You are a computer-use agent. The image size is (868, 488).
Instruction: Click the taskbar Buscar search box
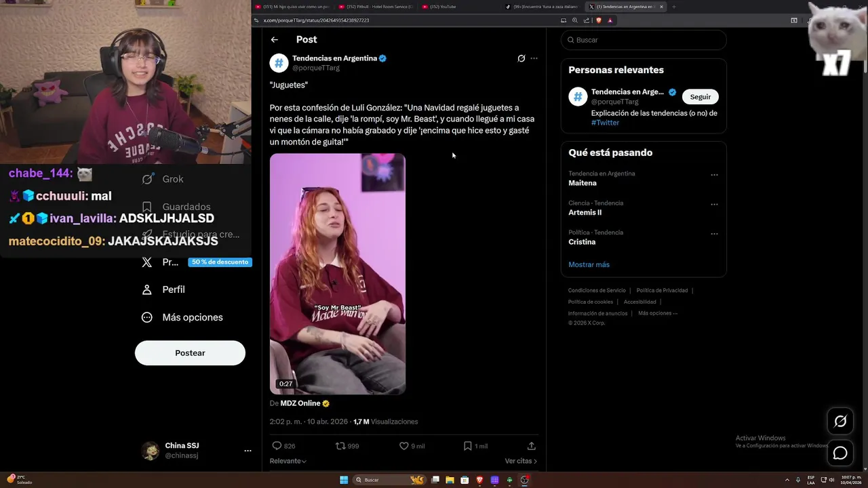390,480
